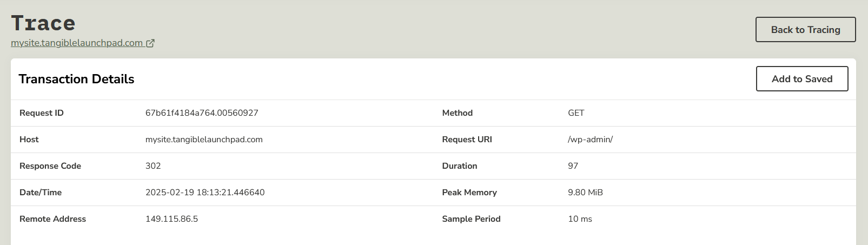Viewport: 868px width, 245px height.
Task: Click the Remote Address label
Action: point(52,219)
